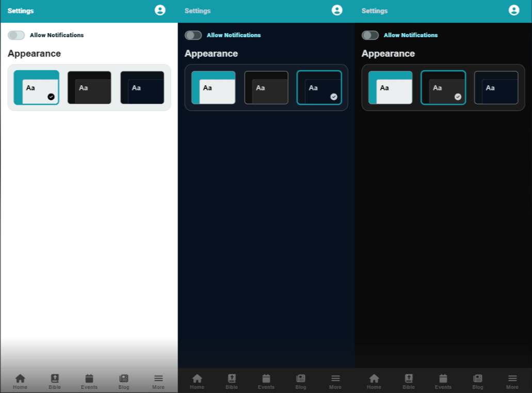Select navy appearance in light theme panel
The image size is (532, 393).
[x=142, y=87]
